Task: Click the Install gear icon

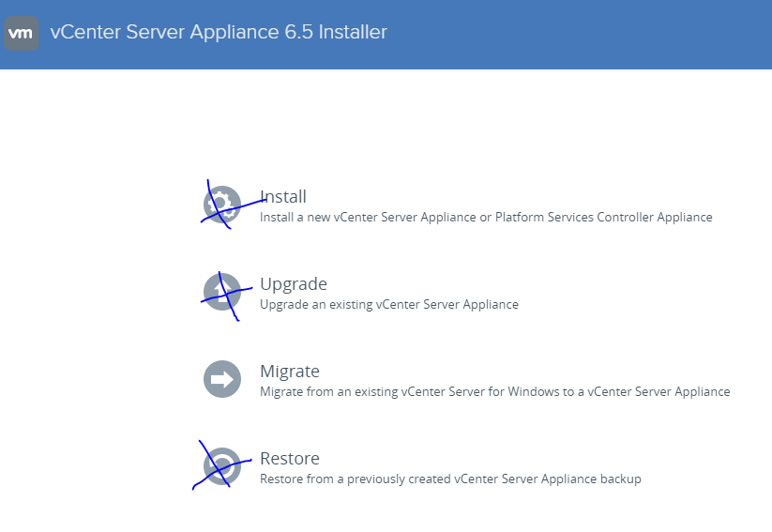Action: [222, 205]
